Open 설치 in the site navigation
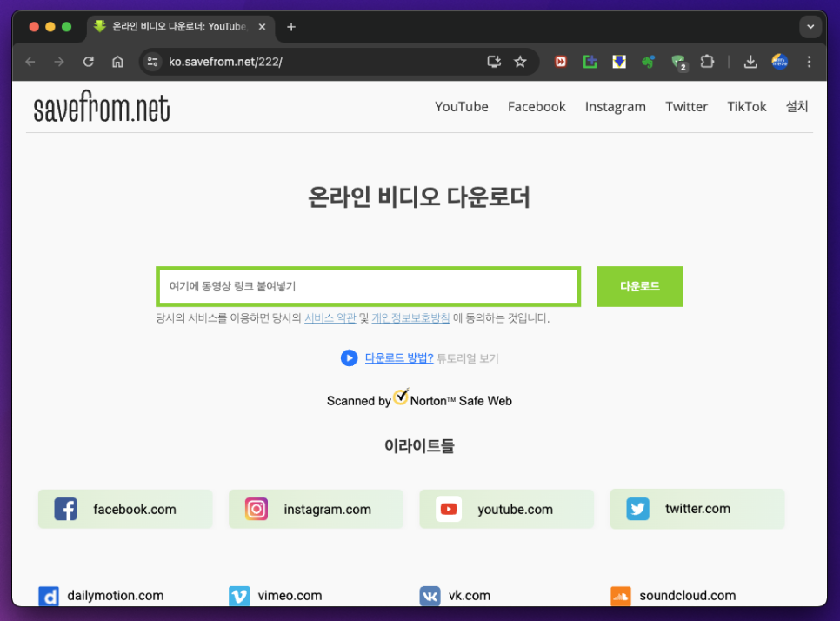The height and width of the screenshot is (621, 840). 797,106
